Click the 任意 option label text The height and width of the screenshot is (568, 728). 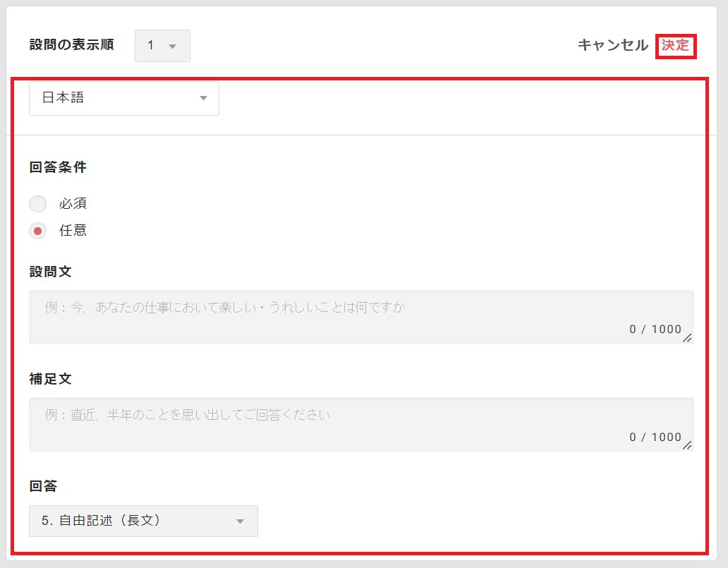pos(73,230)
